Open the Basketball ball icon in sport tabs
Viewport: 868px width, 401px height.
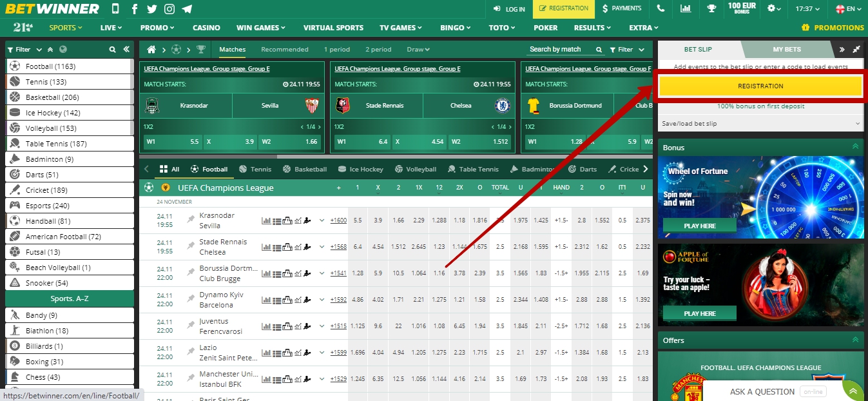[287, 169]
